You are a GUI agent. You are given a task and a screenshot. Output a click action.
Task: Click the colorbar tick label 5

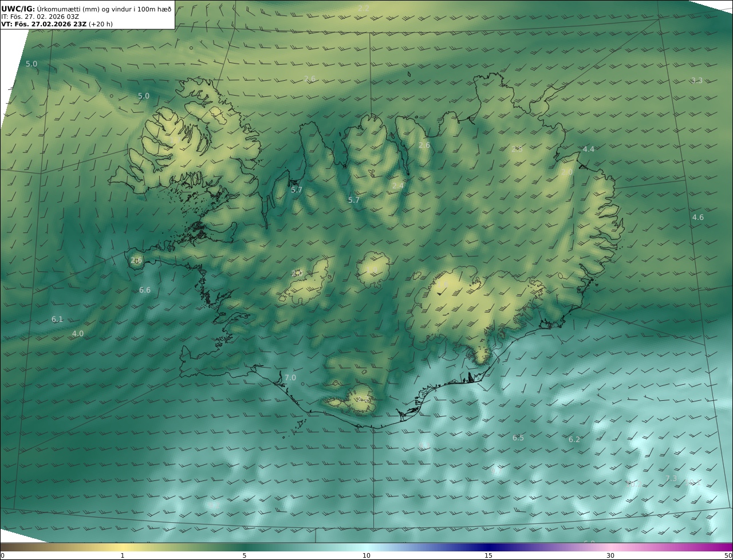(x=245, y=556)
